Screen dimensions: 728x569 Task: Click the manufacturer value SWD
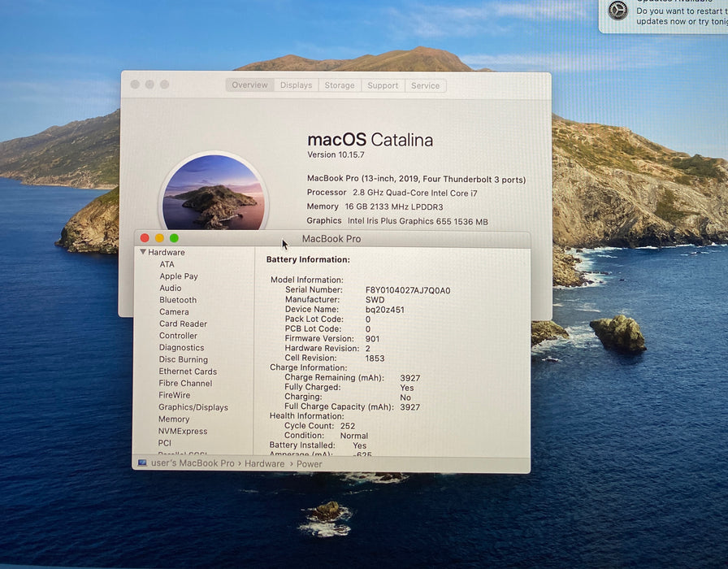click(x=375, y=300)
